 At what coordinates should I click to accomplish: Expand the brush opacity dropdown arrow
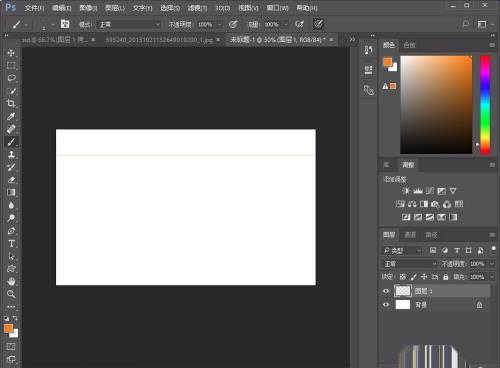click(220, 24)
